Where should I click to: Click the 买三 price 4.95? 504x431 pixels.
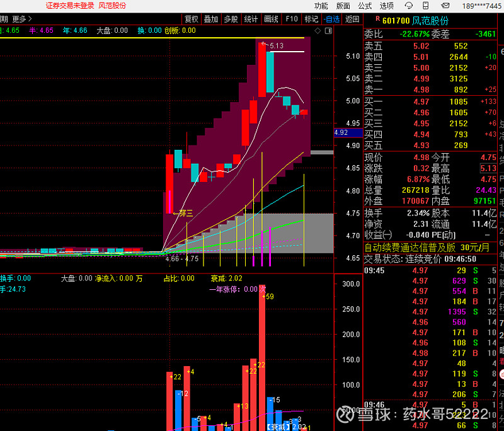[421, 124]
